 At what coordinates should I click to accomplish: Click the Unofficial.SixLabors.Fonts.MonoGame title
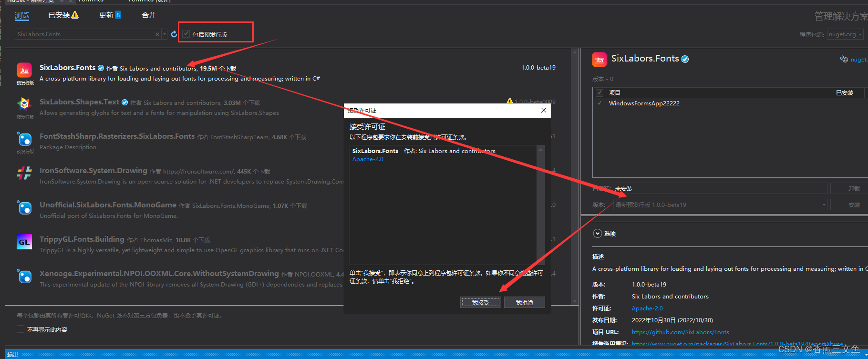click(x=108, y=205)
